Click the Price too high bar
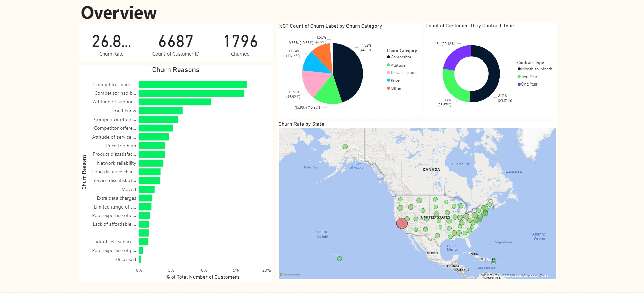The width and height of the screenshot is (644, 293). pyautogui.click(x=152, y=146)
